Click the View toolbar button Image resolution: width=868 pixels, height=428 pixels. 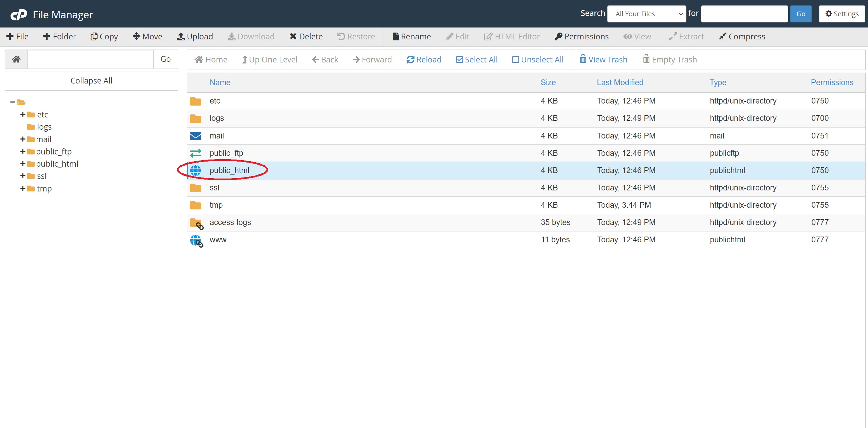(637, 36)
